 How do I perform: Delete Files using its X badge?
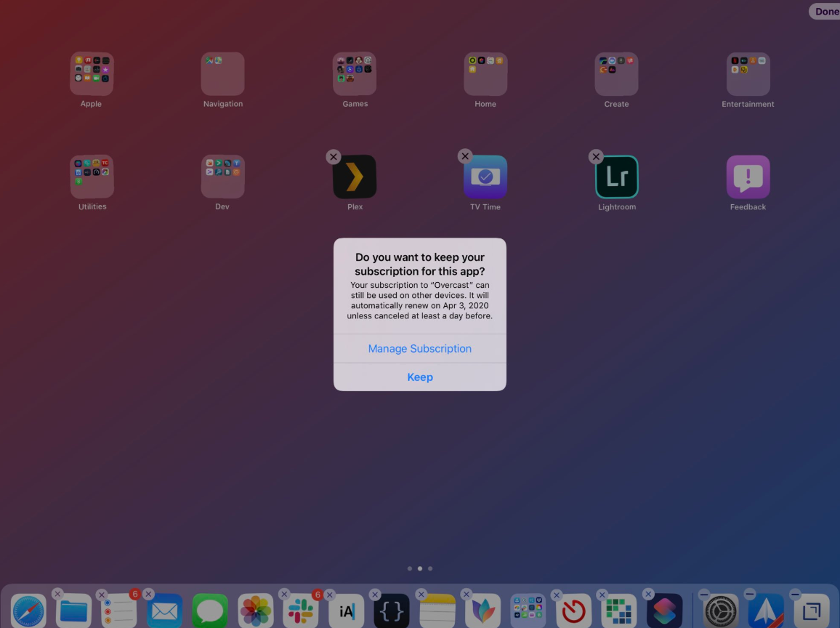click(57, 594)
